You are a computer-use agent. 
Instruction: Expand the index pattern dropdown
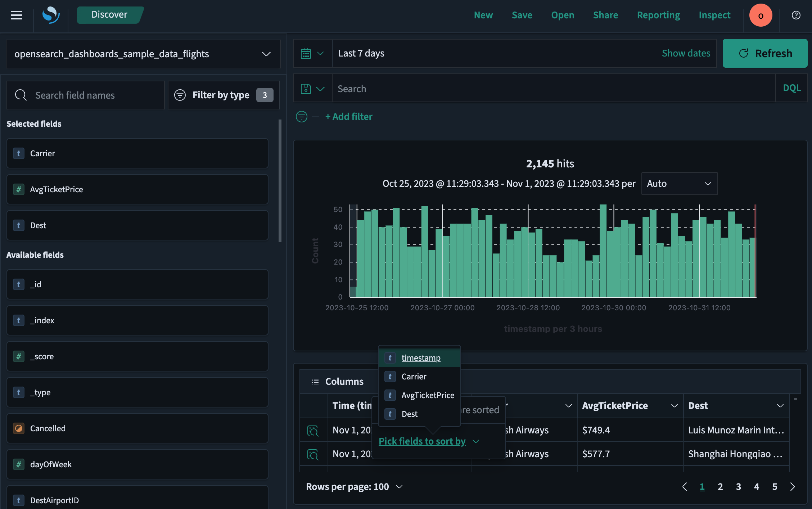click(x=143, y=54)
